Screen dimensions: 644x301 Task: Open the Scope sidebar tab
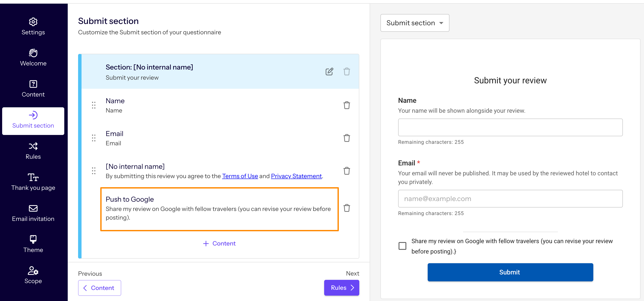coord(33,275)
